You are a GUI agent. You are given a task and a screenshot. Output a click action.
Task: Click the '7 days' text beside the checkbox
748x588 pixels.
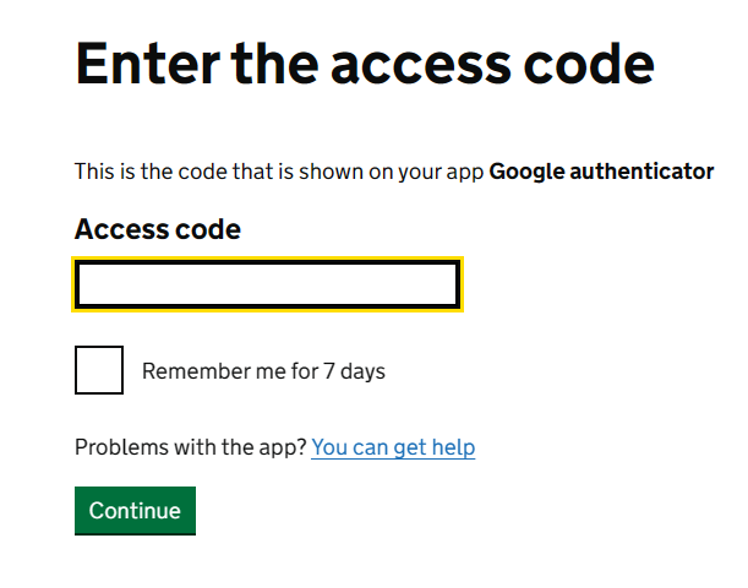[x=354, y=371]
